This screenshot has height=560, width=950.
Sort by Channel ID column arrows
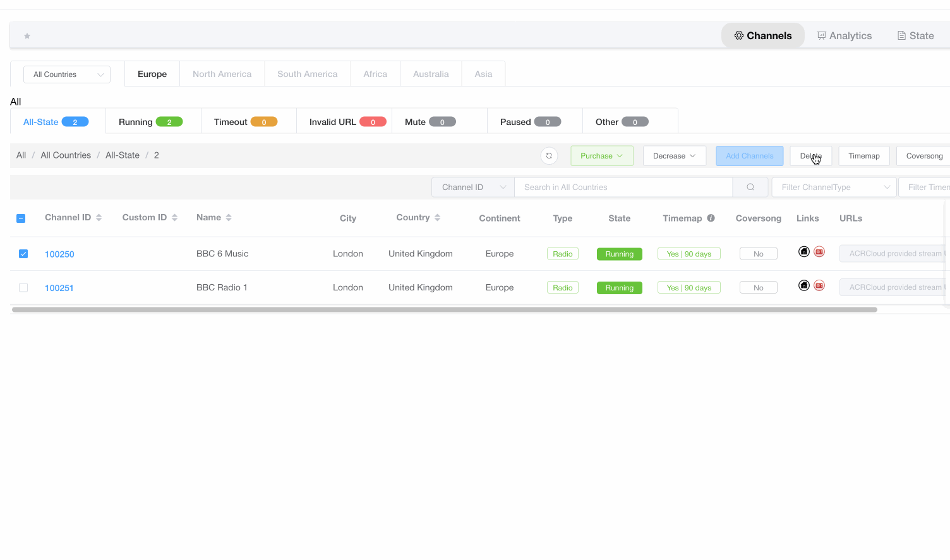point(99,218)
